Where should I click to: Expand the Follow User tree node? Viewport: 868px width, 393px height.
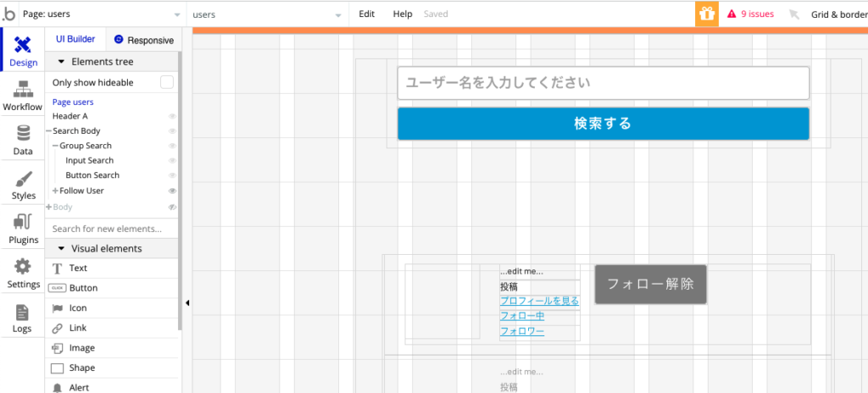point(55,191)
